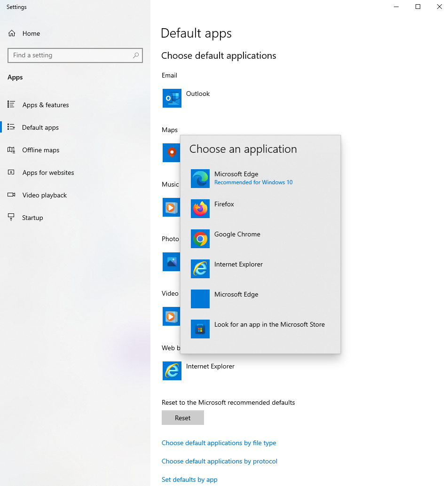448x486 pixels.
Task: Open Apps & features page
Action: pyautogui.click(x=46, y=105)
